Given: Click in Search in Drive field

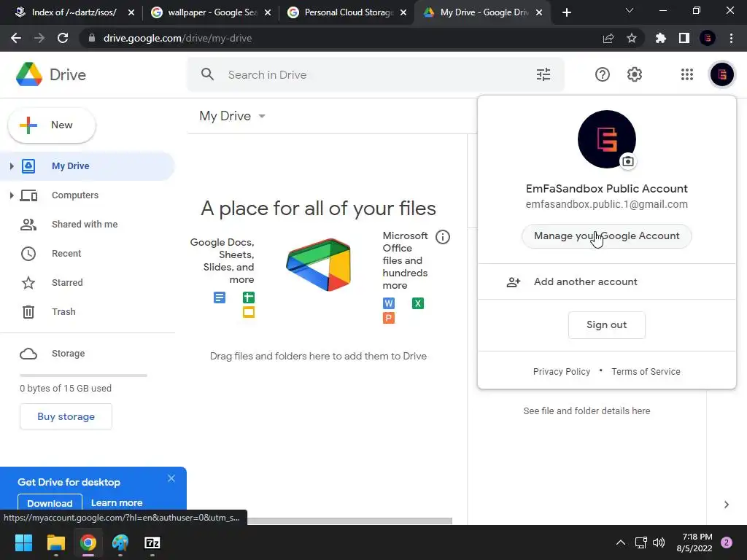Looking at the screenshot, I should (x=376, y=75).
